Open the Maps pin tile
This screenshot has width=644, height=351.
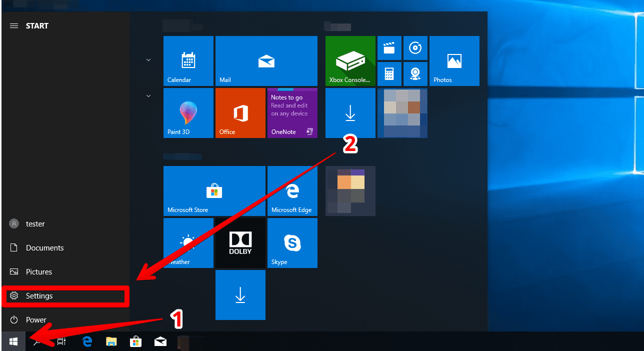[415, 74]
